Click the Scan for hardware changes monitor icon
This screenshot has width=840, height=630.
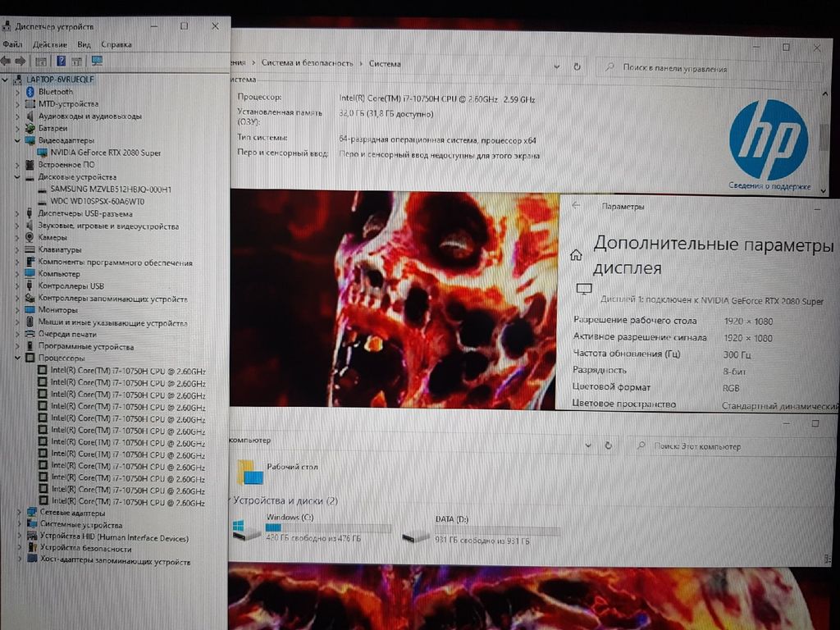[97, 62]
